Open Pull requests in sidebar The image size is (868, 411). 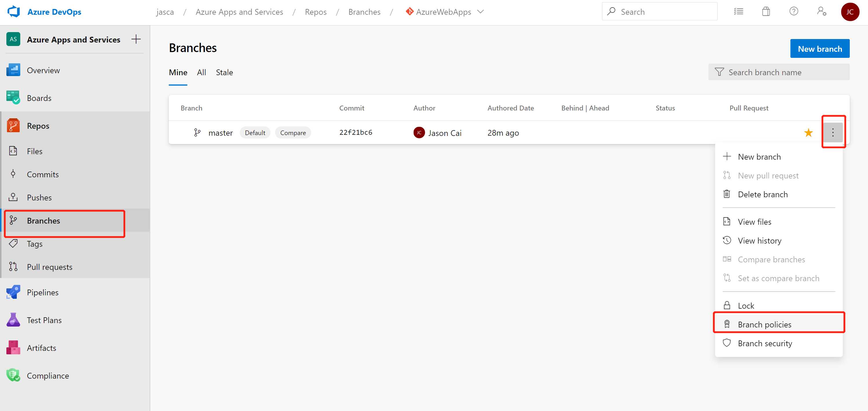click(x=75, y=267)
